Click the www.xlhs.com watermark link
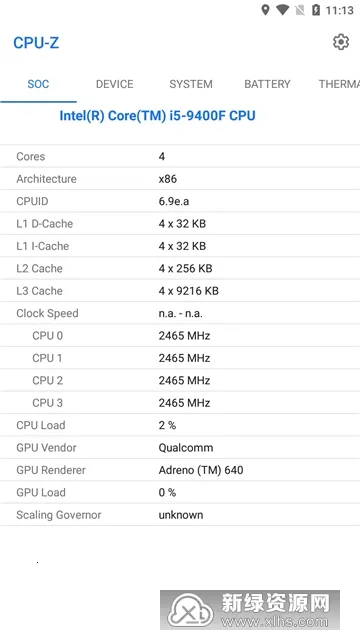 [x=274, y=622]
